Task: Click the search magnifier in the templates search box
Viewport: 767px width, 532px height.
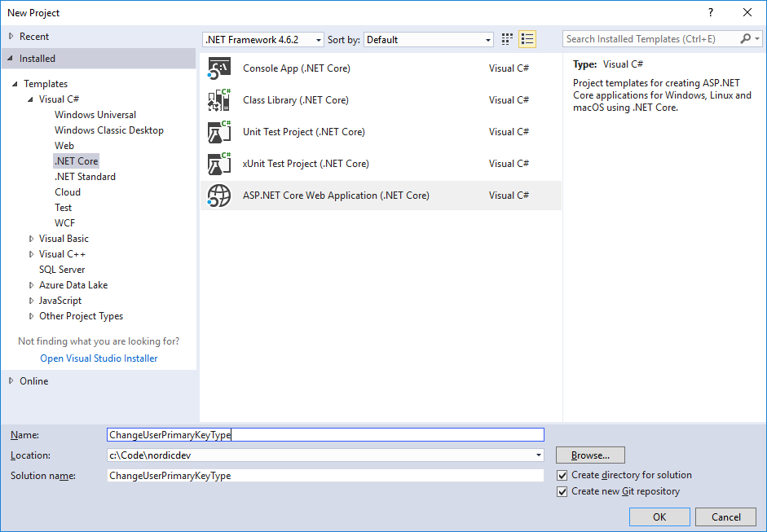Action: tap(745, 38)
